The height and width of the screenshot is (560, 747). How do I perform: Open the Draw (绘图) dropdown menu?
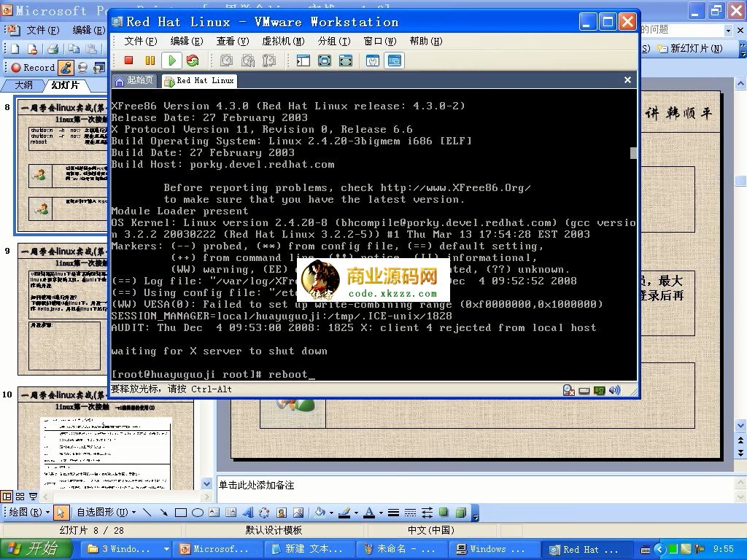pyautogui.click(x=29, y=513)
